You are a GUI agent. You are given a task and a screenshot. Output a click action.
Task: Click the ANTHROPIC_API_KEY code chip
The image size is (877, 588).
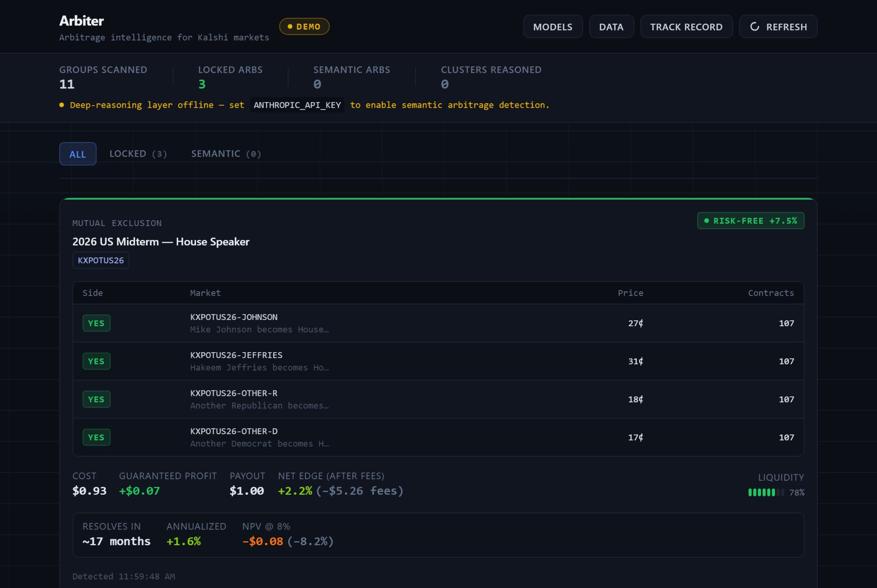(x=297, y=105)
